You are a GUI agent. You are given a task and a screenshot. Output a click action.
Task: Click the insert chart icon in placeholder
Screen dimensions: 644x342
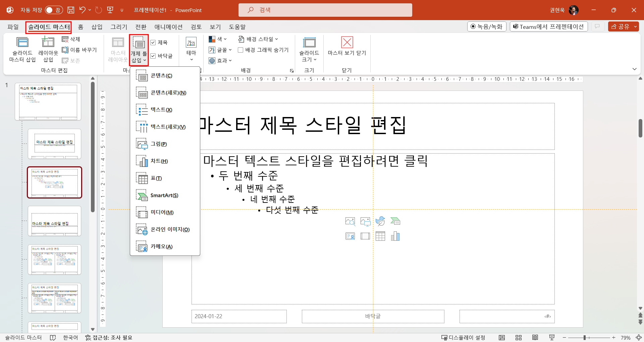click(x=395, y=236)
